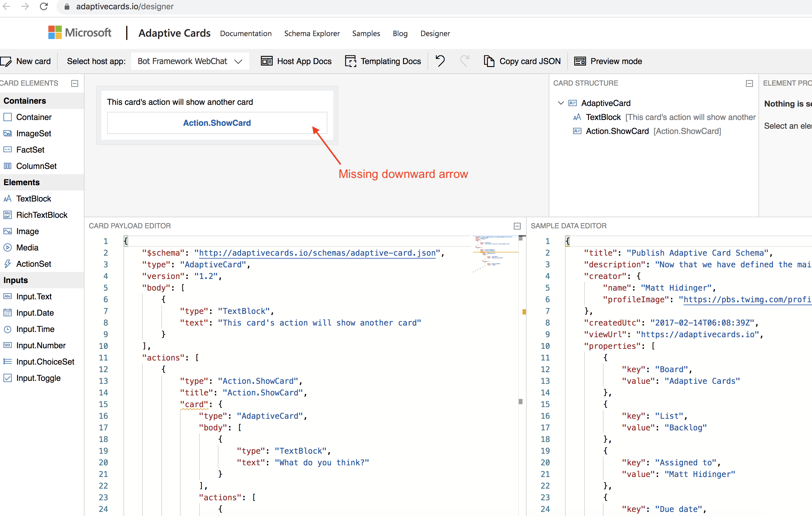The height and width of the screenshot is (516, 812).
Task: Click the Action.ShowCard button on the card preview
Action: point(217,123)
